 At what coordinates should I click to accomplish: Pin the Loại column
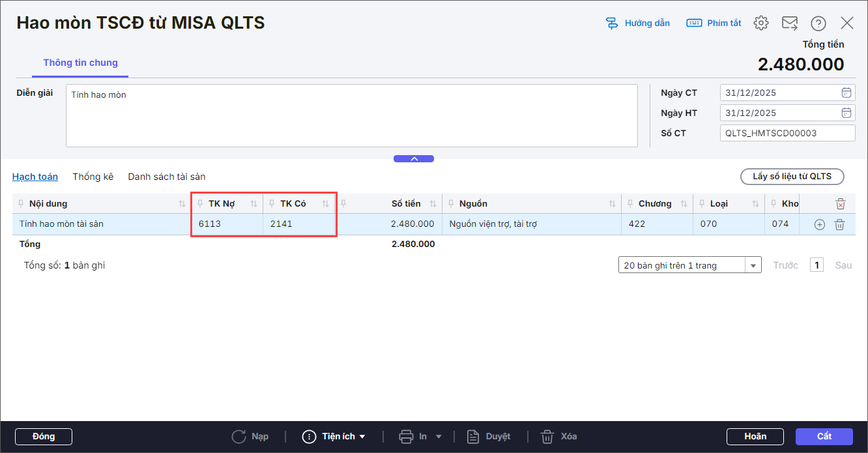point(702,204)
